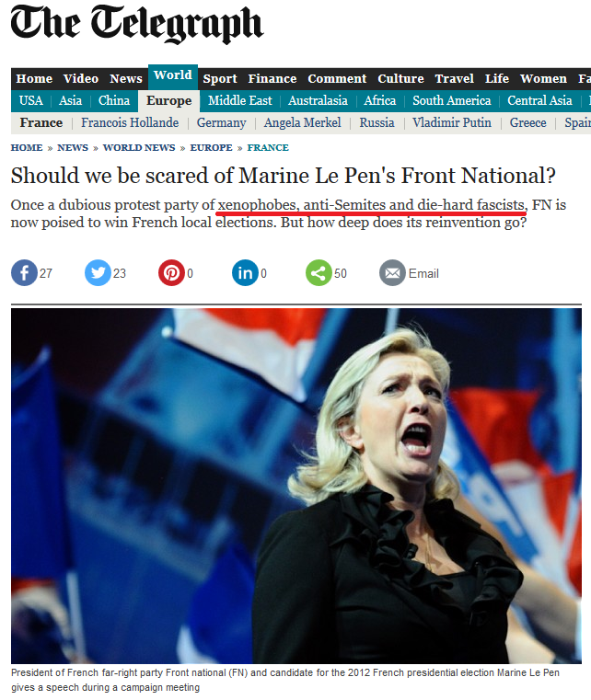Viewport: 591px width, 700px height.
Task: Follow the Angela Merkel topic link
Action: tap(302, 122)
